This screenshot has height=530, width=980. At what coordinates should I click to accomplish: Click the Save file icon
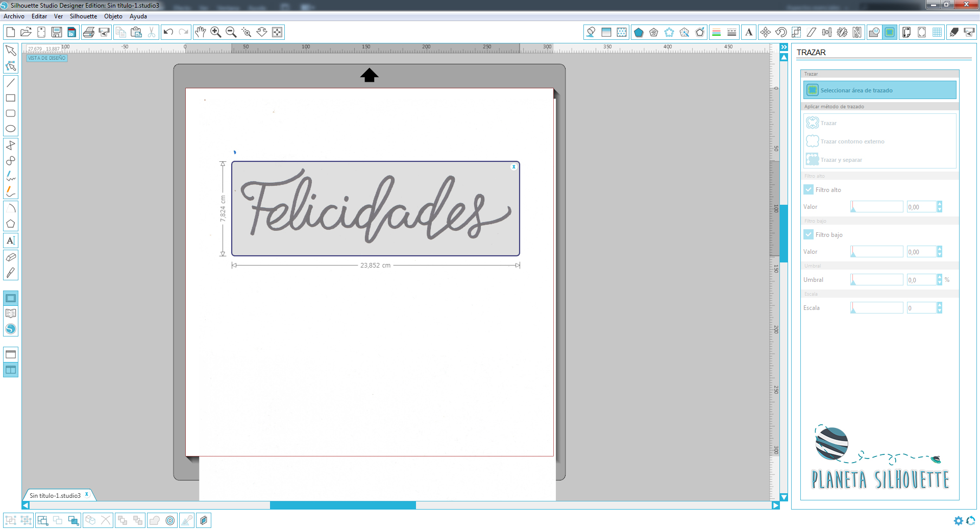click(x=57, y=32)
